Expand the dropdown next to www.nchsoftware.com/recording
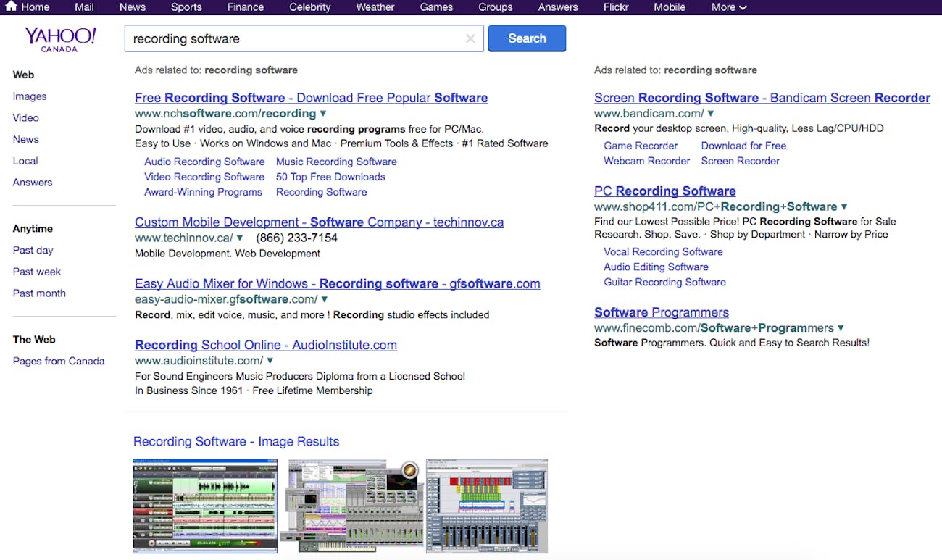The image size is (942, 560). (323, 113)
